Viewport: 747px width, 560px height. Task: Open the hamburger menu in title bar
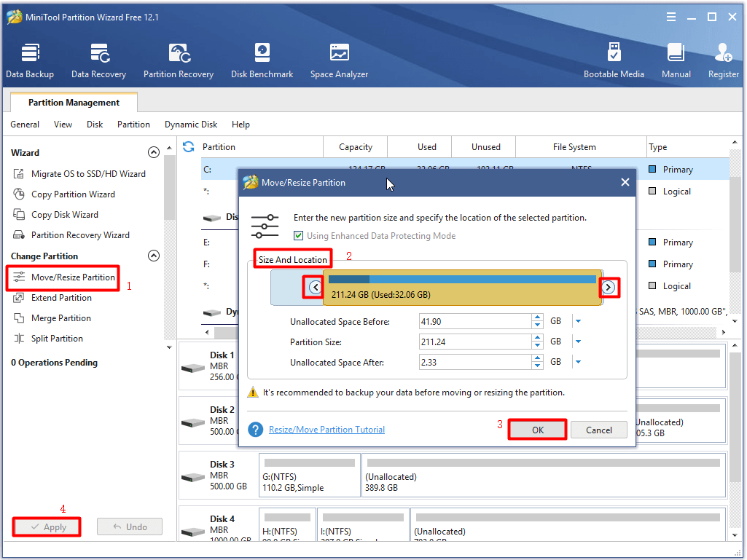(670, 17)
